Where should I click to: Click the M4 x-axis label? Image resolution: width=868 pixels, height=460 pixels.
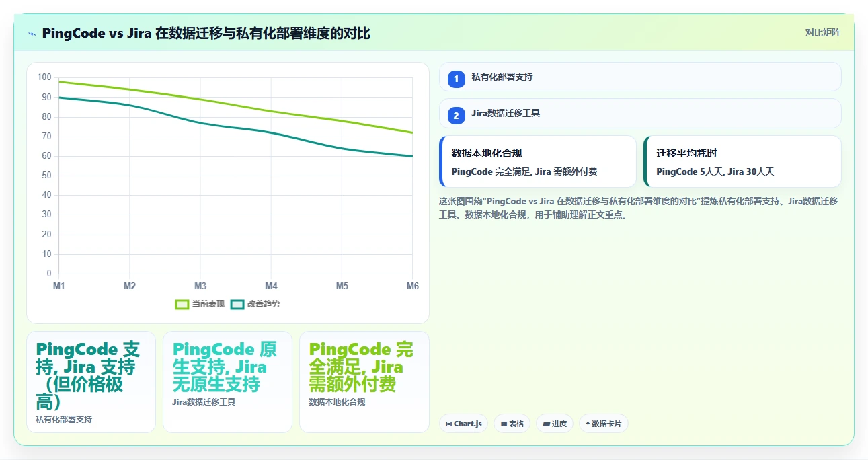click(x=271, y=286)
